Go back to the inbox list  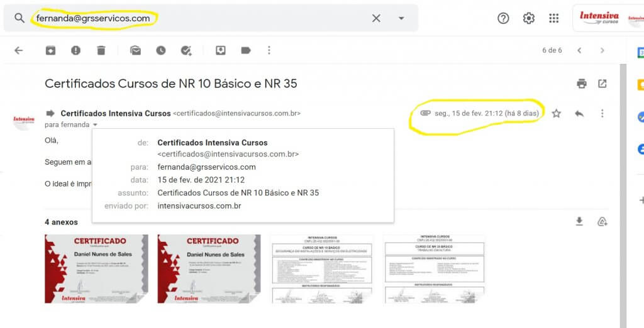coord(18,51)
